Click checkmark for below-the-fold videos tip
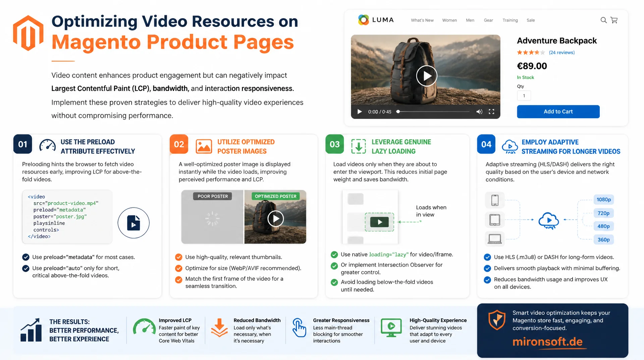The height and width of the screenshot is (360, 644). (334, 282)
